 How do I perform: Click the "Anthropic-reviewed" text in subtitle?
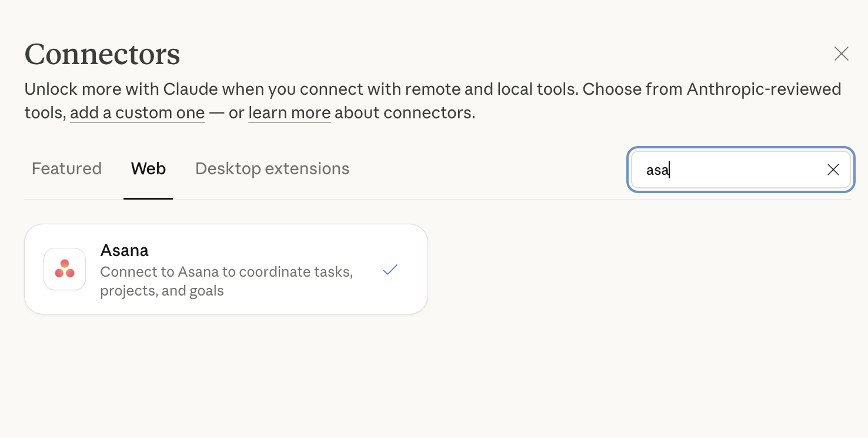pos(764,89)
